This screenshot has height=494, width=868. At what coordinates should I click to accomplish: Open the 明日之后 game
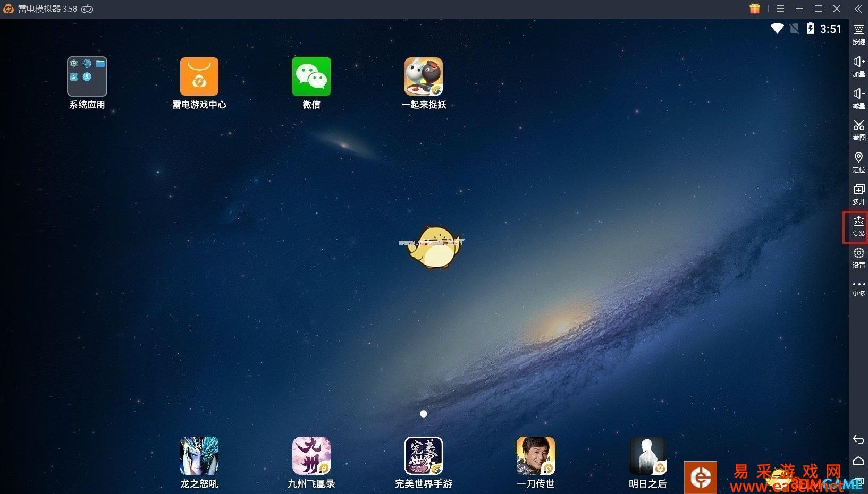pos(648,456)
